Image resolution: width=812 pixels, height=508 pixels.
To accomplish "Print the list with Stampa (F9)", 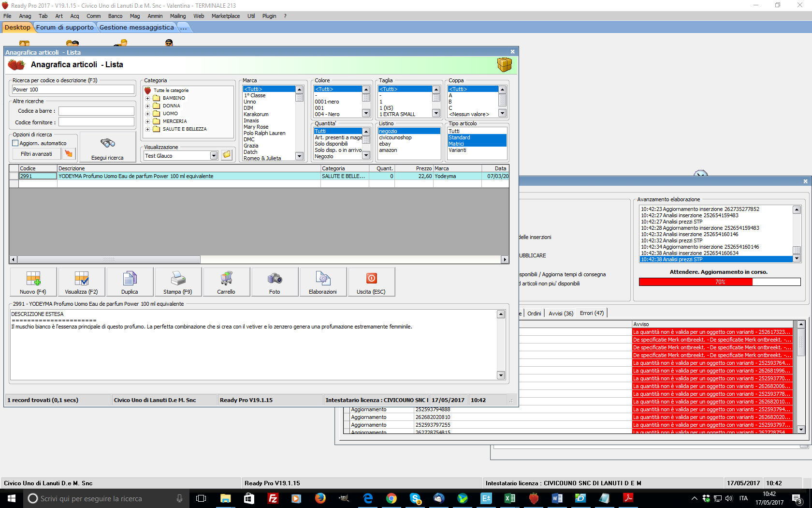I will (x=178, y=282).
